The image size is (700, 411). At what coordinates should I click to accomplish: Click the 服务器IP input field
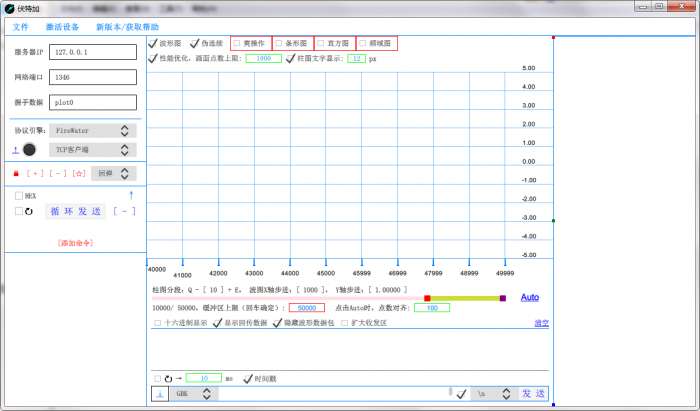click(91, 52)
